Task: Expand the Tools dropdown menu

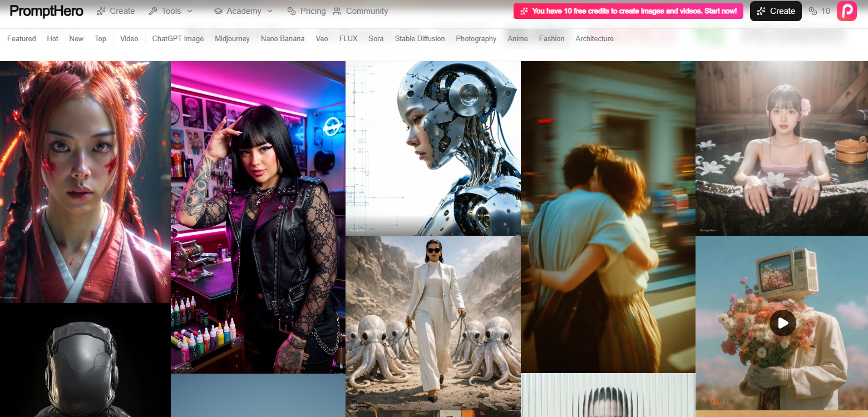Action: [171, 11]
